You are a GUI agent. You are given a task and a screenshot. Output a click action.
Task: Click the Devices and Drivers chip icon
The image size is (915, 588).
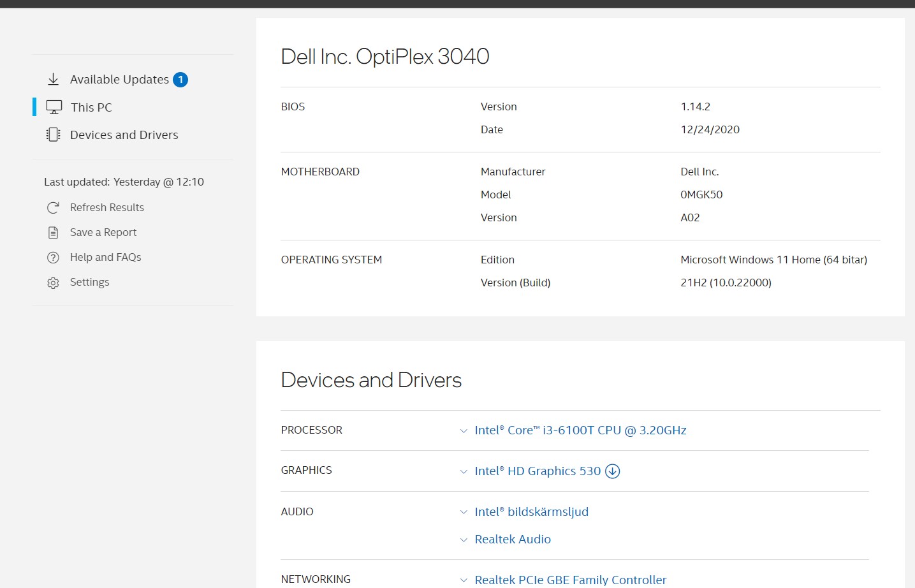[54, 135]
